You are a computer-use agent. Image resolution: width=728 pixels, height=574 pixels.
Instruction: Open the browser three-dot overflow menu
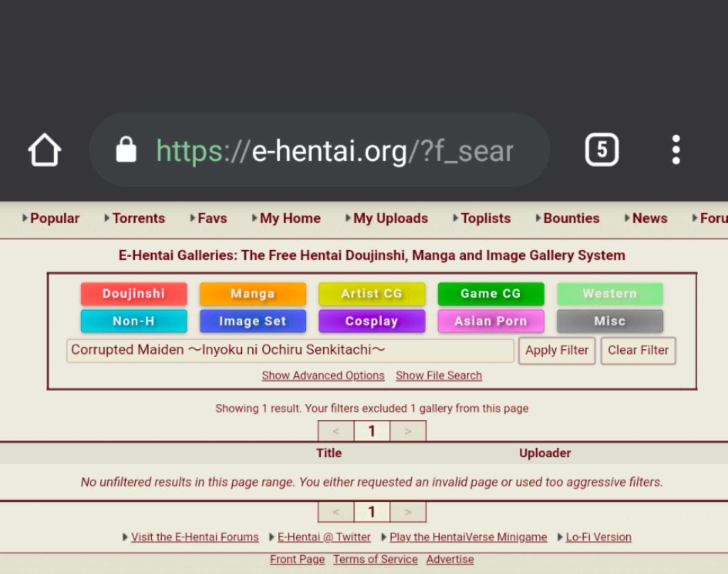pyautogui.click(x=675, y=150)
